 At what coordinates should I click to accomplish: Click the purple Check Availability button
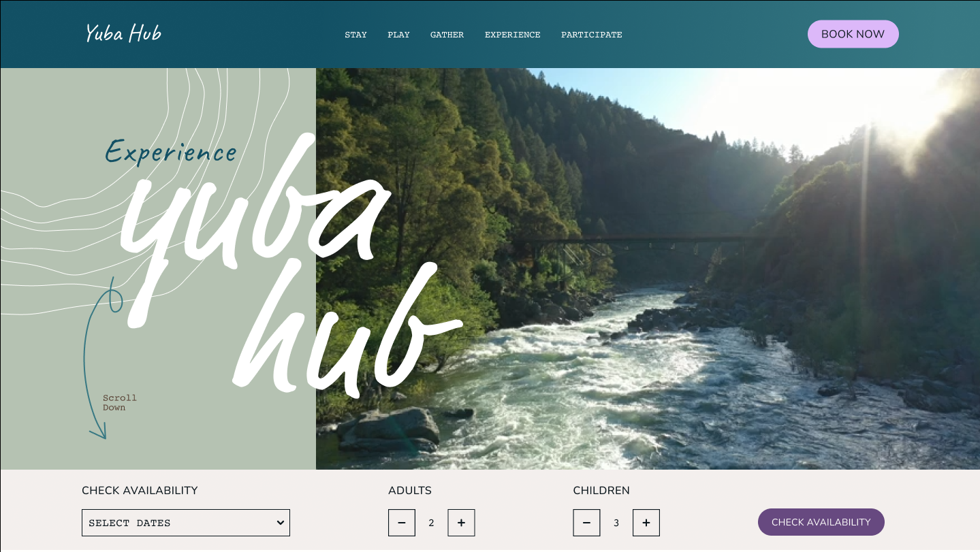click(821, 522)
